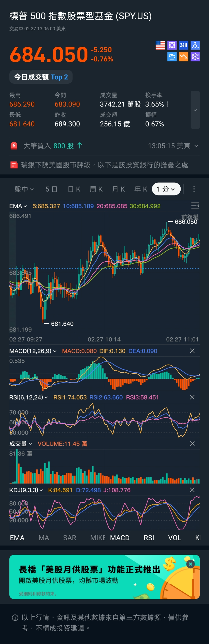
Task: Close the RSI indicator panel
Action: tap(192, 397)
